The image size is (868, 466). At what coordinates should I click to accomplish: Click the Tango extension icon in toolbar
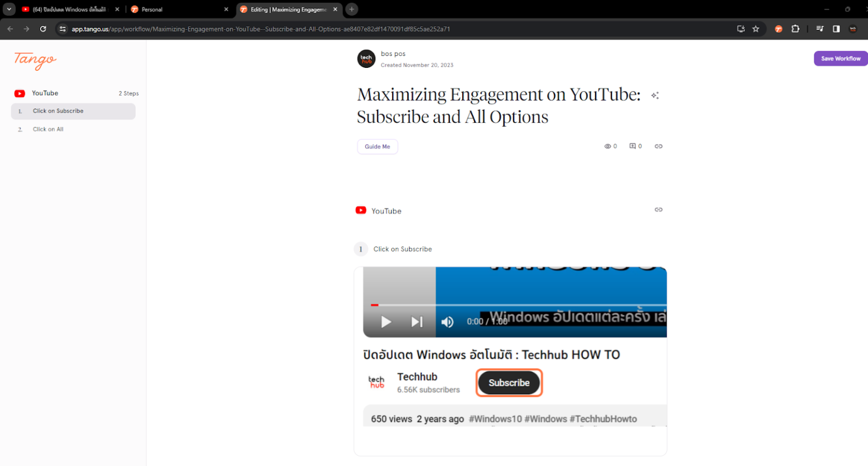point(778,29)
